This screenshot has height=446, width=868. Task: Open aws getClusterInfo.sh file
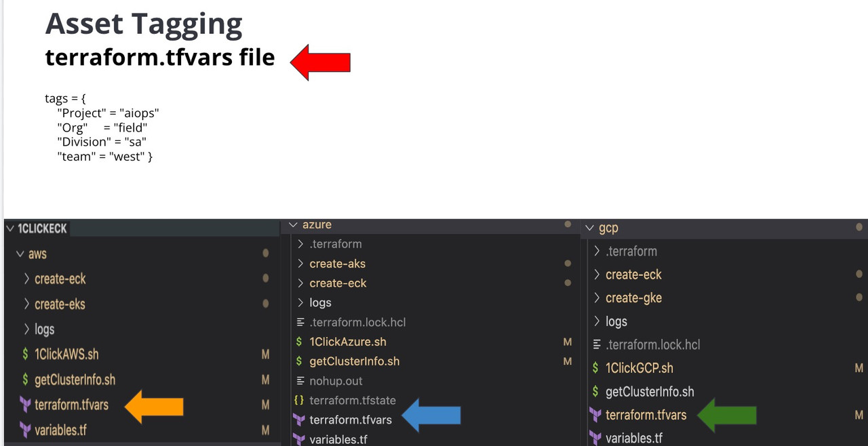75,380
